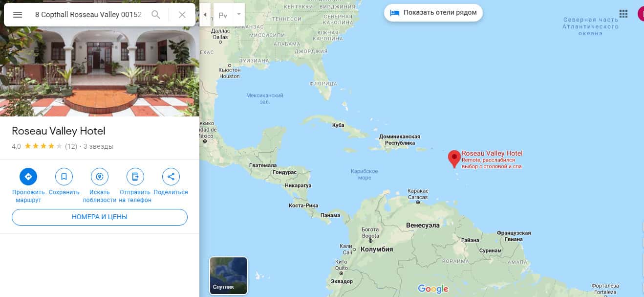Click the search magnifier icon
The image size is (644, 297).
[x=156, y=15]
